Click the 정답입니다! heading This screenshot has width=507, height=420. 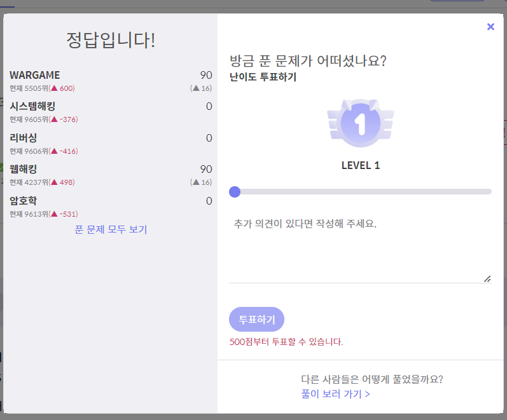tap(111, 41)
